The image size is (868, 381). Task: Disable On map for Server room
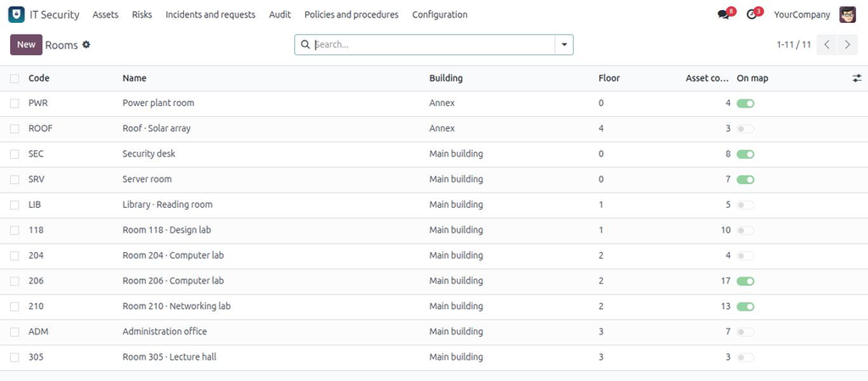coord(745,180)
